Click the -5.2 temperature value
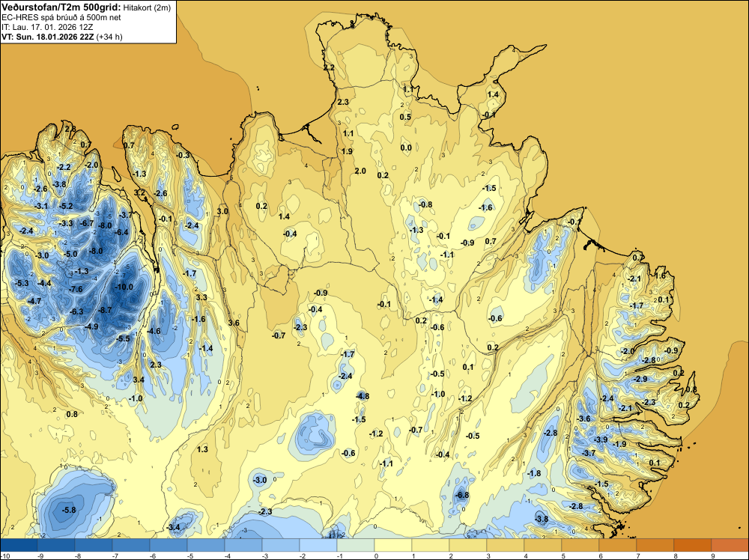 pos(66,206)
